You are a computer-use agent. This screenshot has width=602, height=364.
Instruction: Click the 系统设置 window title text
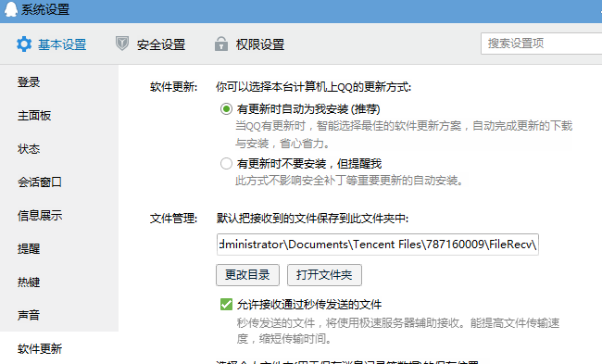click(x=45, y=9)
